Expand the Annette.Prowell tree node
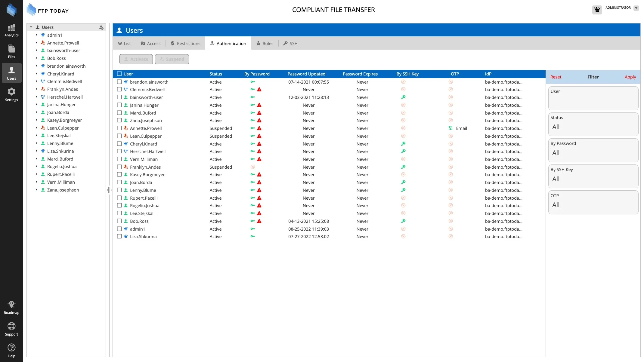Viewport: 644px width, 362px height. (x=36, y=43)
